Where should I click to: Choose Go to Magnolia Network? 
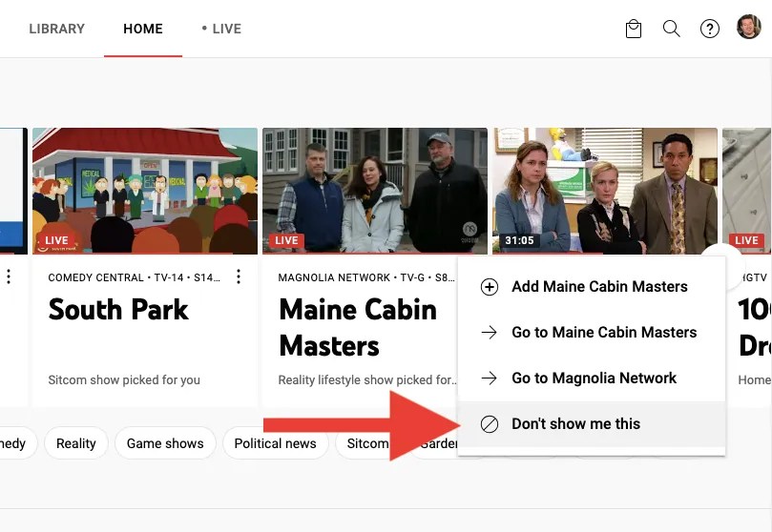click(592, 379)
